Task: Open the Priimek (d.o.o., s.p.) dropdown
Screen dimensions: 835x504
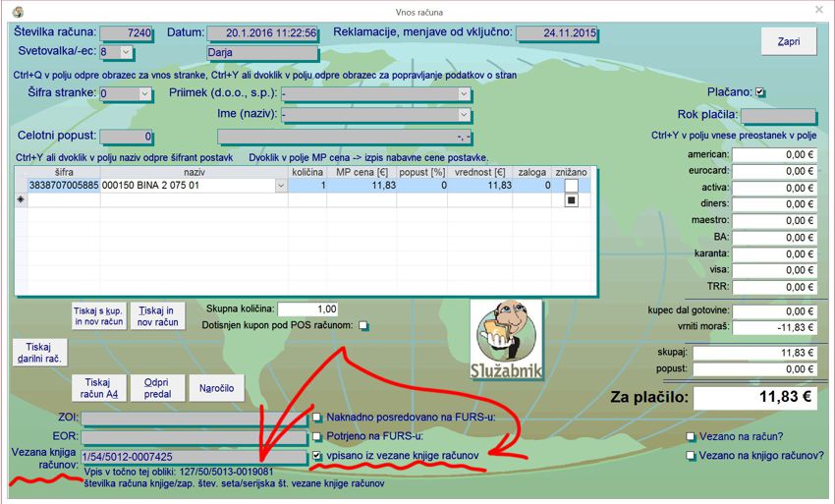Action: [465, 93]
